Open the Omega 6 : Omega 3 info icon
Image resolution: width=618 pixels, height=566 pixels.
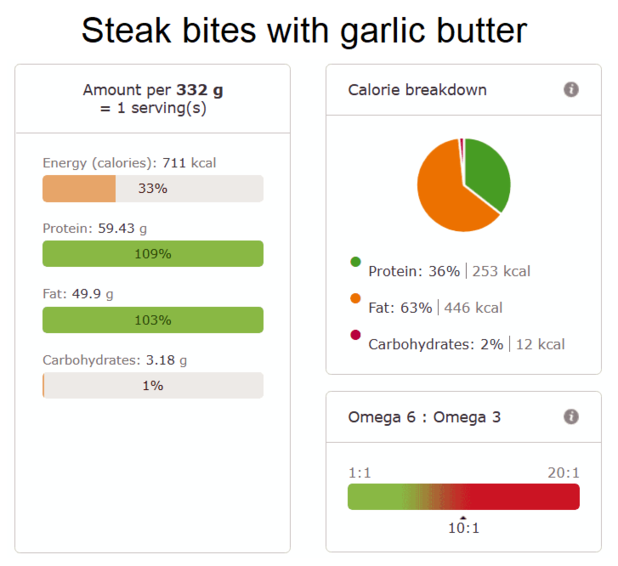coord(571,417)
